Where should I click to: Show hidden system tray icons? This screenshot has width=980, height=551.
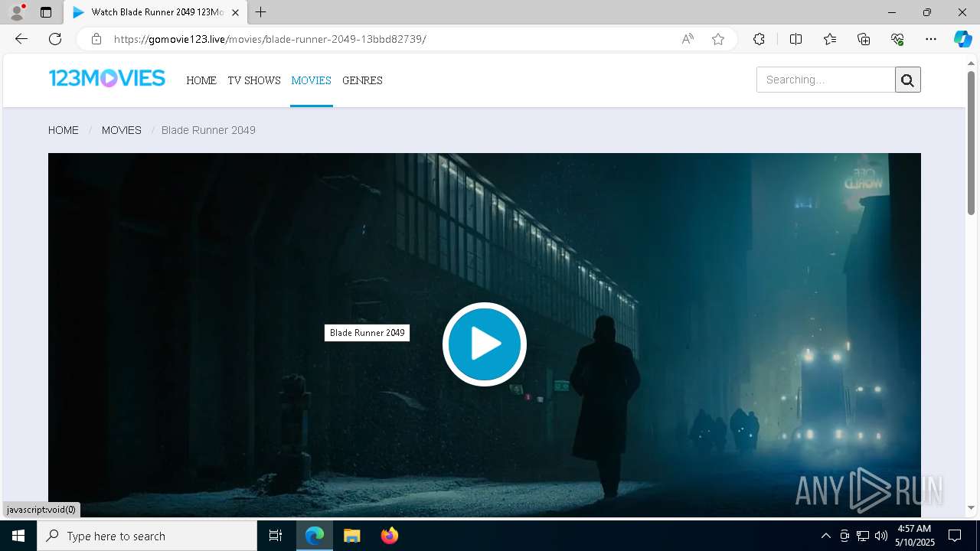[825, 536]
